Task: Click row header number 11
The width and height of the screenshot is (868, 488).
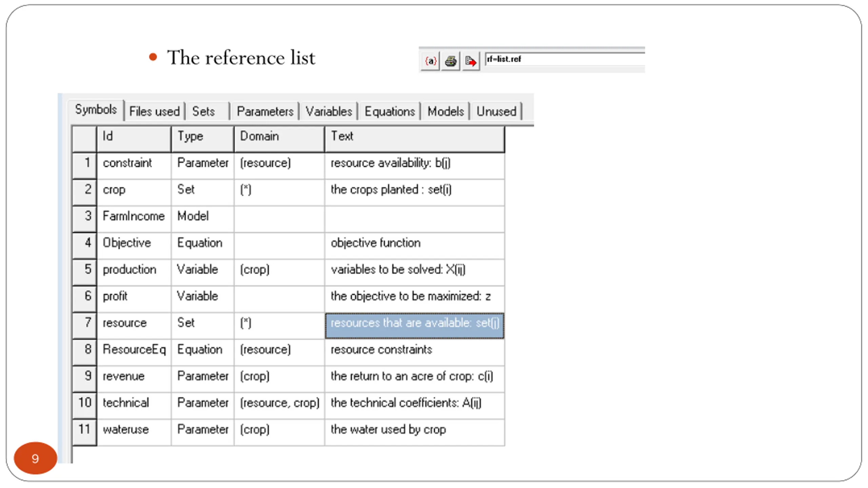Action: pos(85,432)
